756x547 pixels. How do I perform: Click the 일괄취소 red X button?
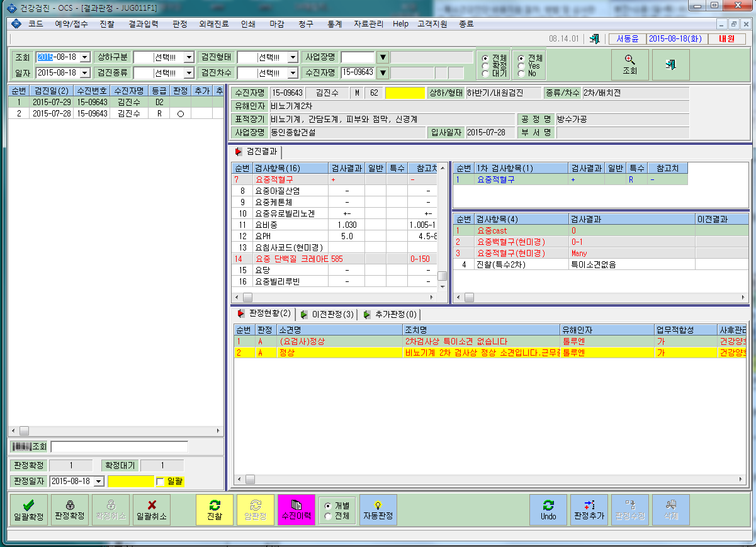click(152, 510)
